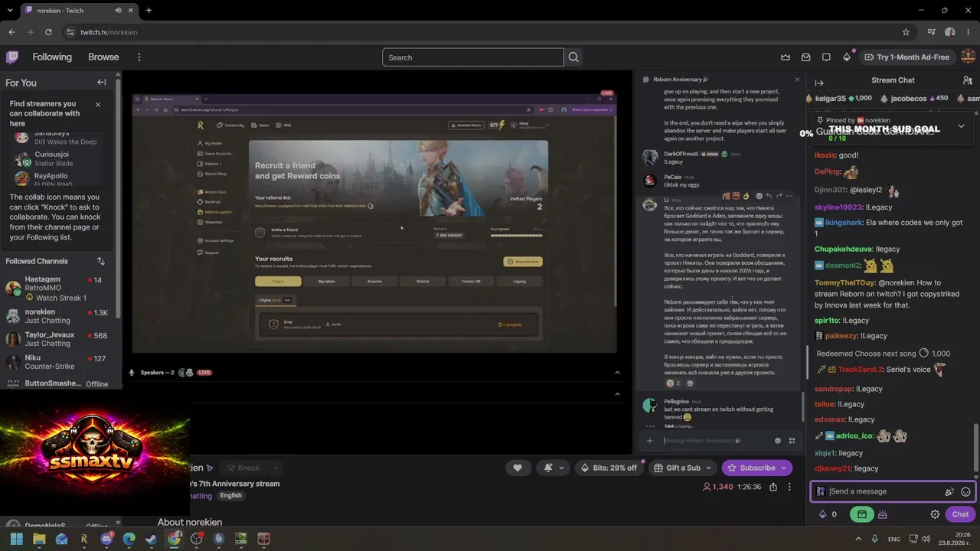Open the ENG language switcher in taskbar
This screenshot has height=551, width=980.
click(x=893, y=539)
